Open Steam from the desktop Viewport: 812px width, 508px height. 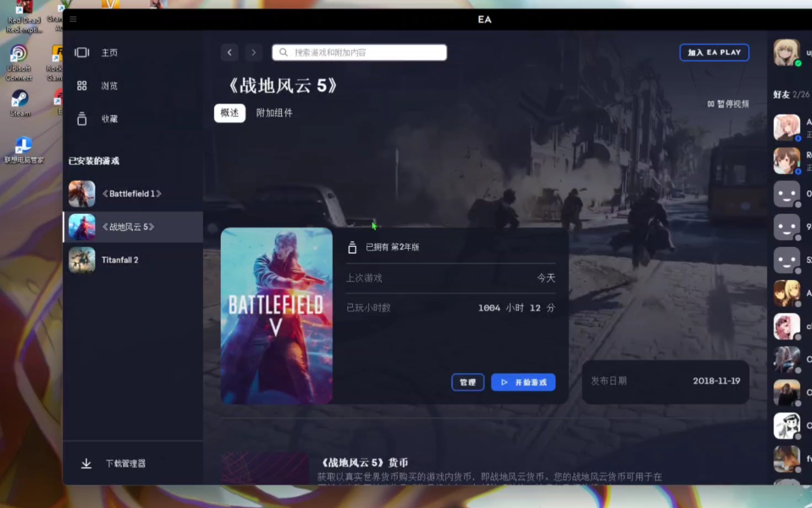coord(20,103)
